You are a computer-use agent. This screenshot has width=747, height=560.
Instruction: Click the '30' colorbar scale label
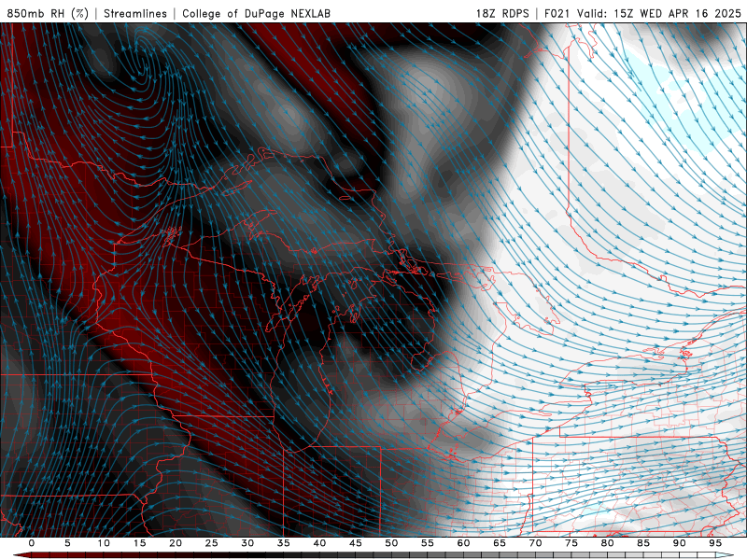point(247,543)
